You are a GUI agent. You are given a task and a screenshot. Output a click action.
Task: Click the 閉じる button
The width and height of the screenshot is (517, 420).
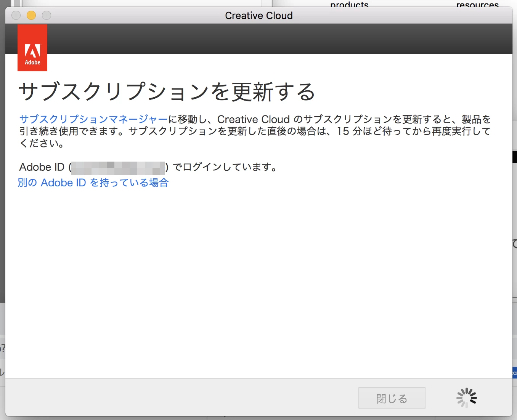392,398
